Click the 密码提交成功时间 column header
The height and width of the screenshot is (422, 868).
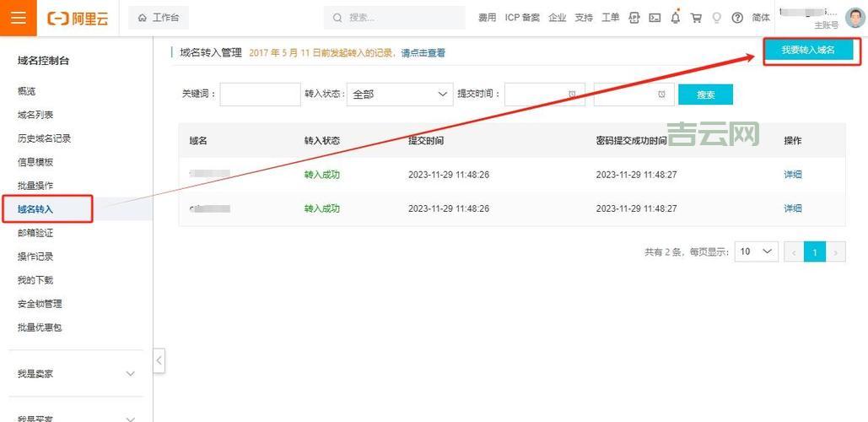[x=632, y=141]
